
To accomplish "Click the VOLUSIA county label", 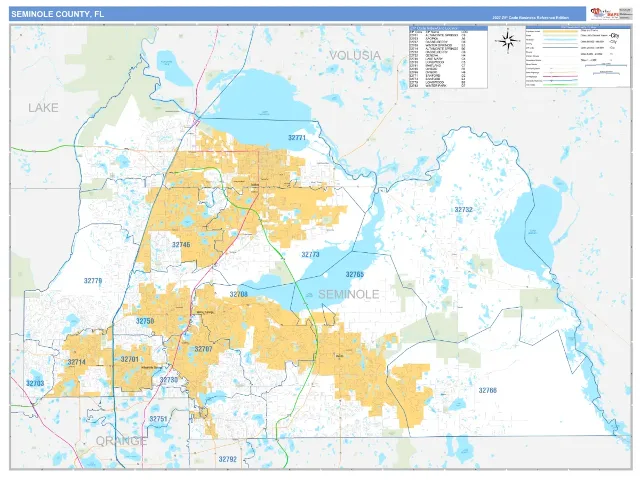I will 355,56.
